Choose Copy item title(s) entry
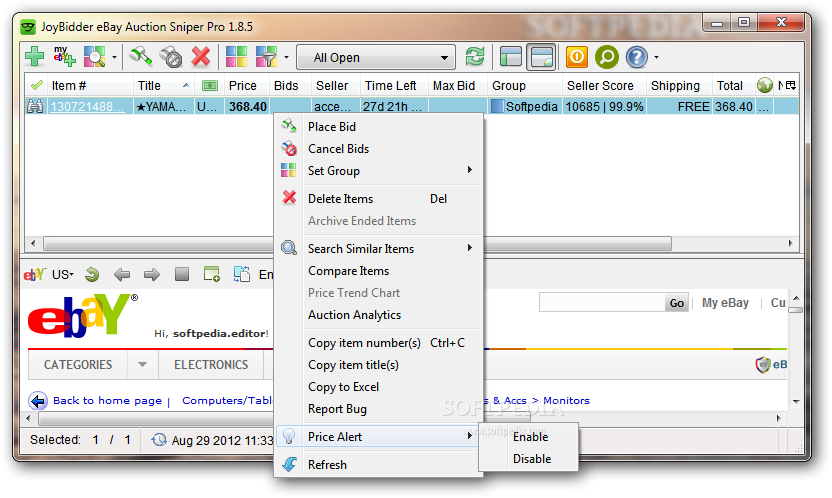The width and height of the screenshot is (832, 498). pos(378,365)
